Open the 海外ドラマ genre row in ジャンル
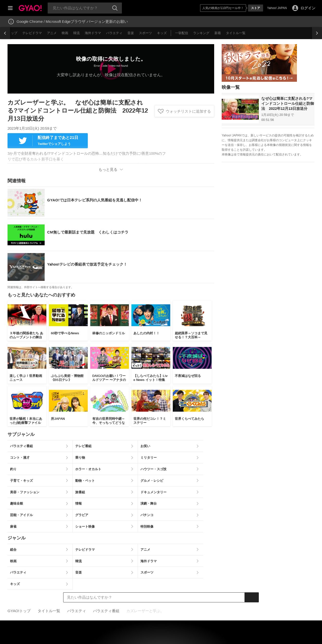Viewport: 322px width, 644px height. (171, 561)
